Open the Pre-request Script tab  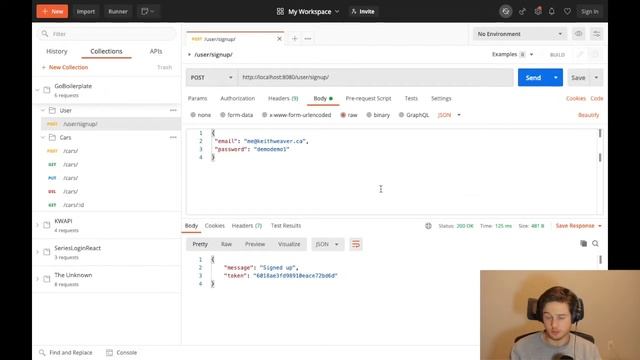pos(369,98)
